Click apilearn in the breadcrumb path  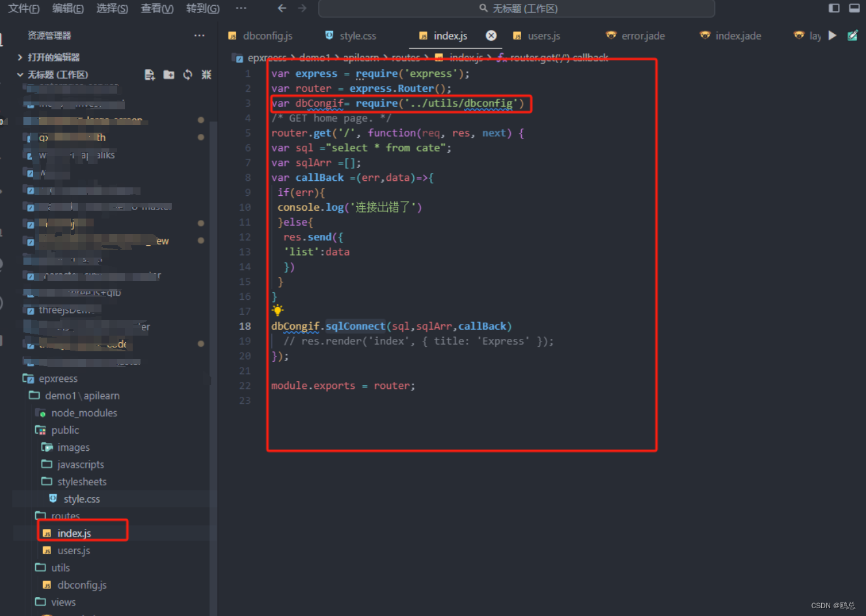coord(360,58)
